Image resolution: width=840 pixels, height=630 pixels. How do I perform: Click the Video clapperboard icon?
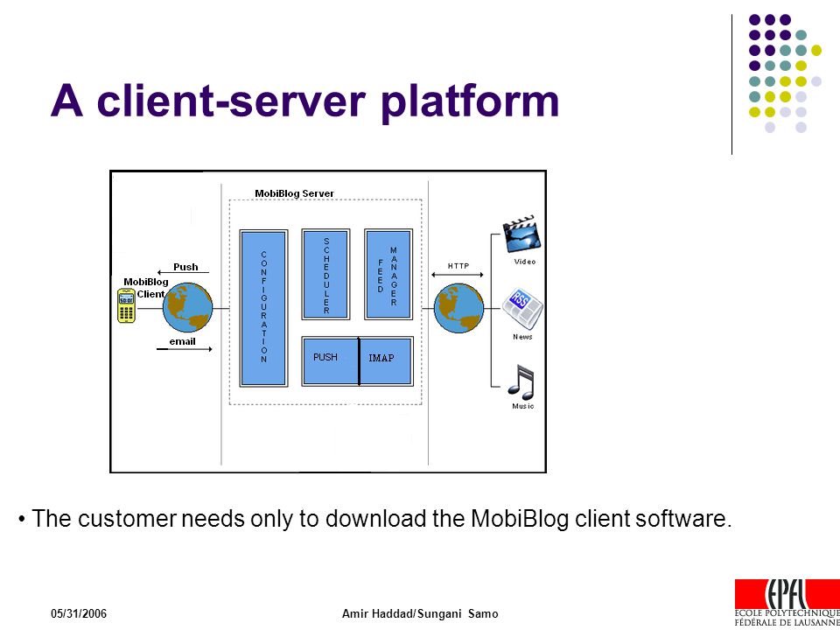pyautogui.click(x=521, y=234)
